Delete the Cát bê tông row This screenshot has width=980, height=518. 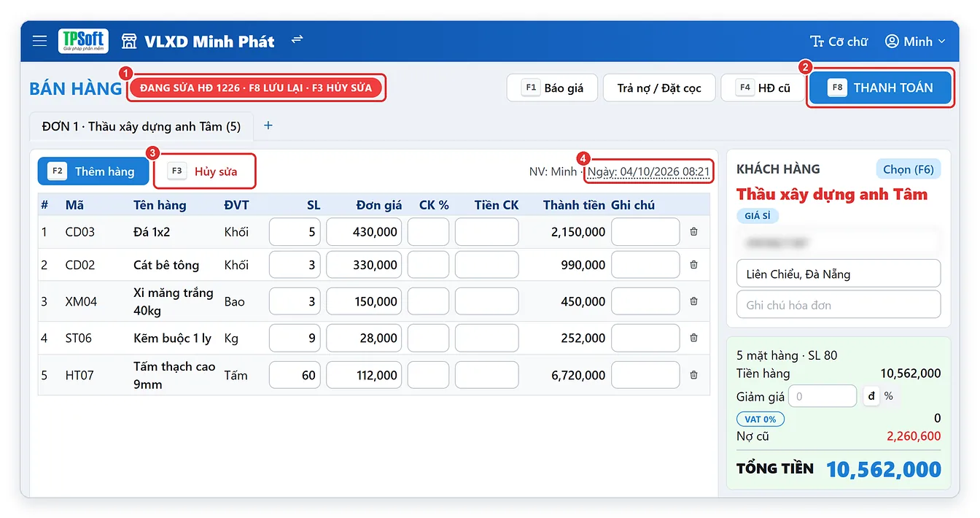coord(693,265)
